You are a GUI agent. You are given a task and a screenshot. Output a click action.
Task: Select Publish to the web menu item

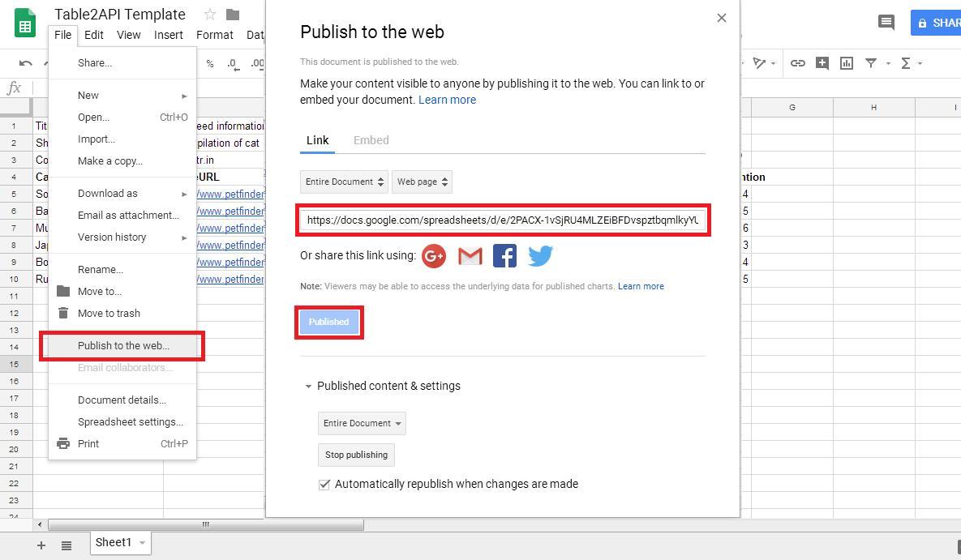click(x=123, y=345)
